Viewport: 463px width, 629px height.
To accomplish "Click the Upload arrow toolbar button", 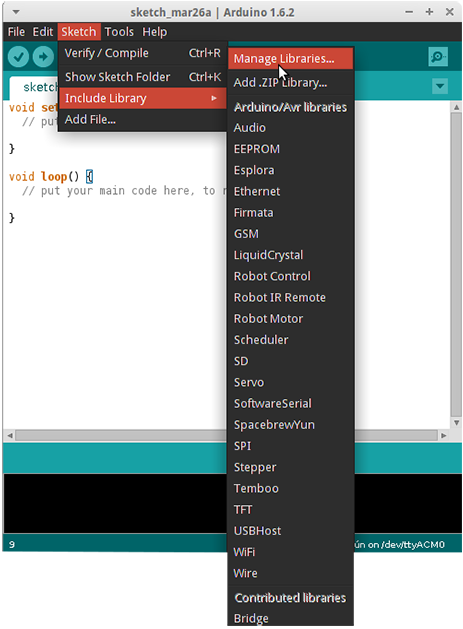I will (x=43, y=57).
